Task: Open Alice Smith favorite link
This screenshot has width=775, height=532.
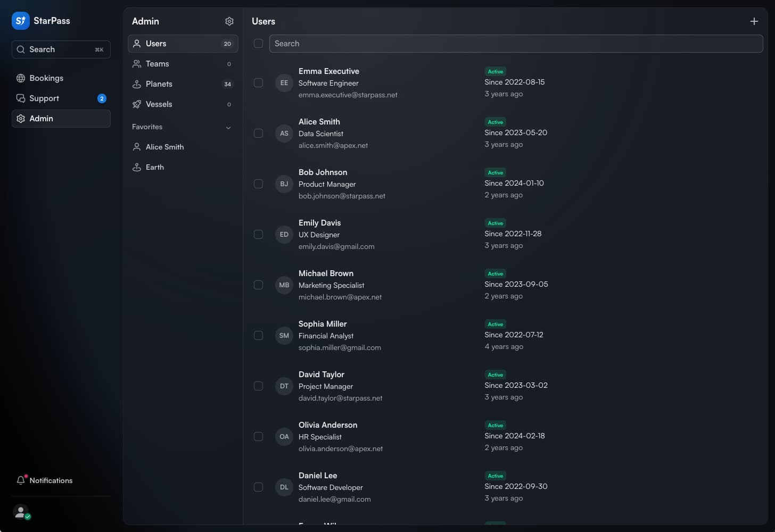Action: coord(164,147)
